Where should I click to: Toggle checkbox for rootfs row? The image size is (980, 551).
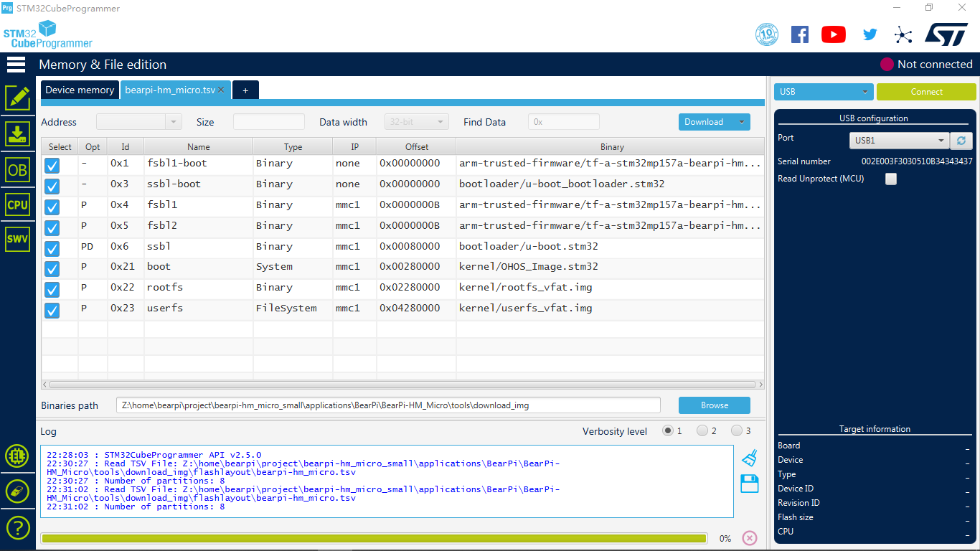point(52,289)
